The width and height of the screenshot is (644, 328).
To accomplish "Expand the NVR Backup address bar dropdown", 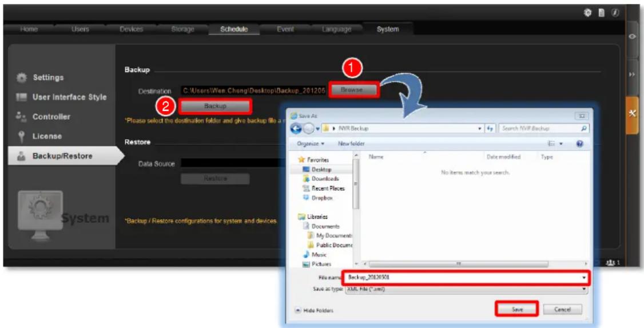I will point(480,129).
